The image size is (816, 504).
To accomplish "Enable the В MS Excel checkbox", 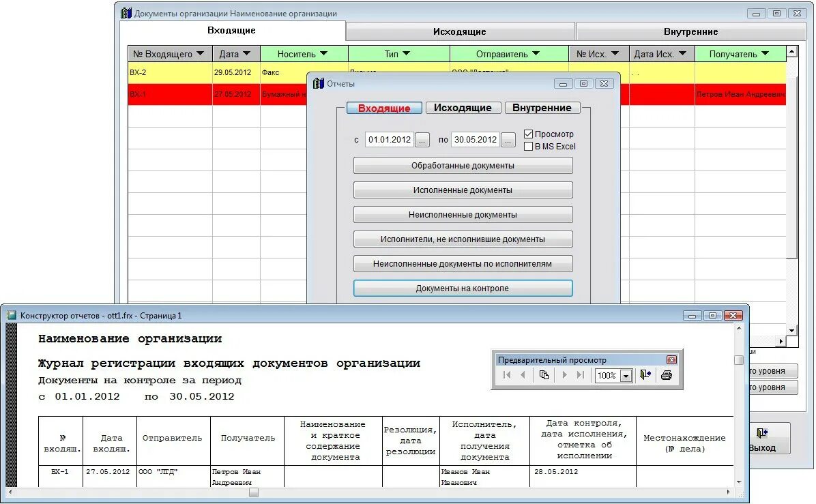I will pos(529,147).
